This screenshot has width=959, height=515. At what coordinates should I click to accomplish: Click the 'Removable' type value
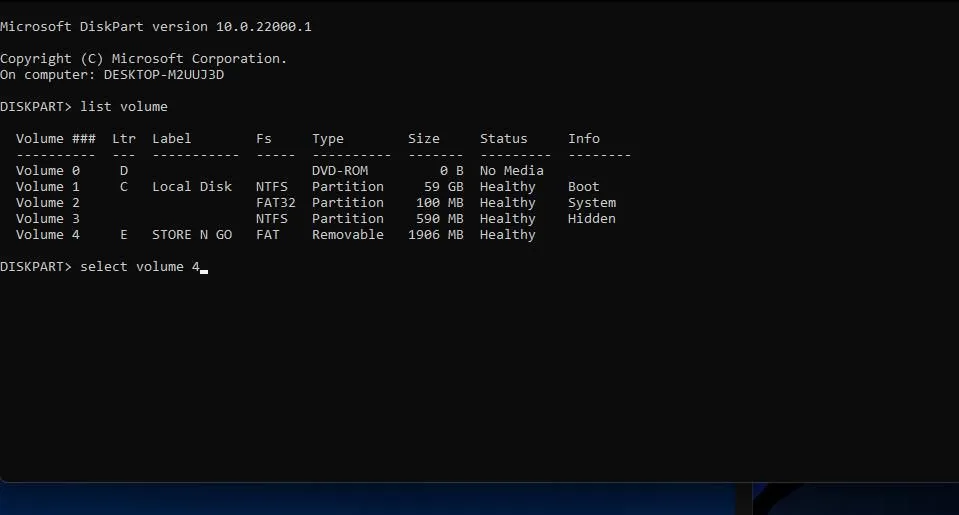coord(348,234)
